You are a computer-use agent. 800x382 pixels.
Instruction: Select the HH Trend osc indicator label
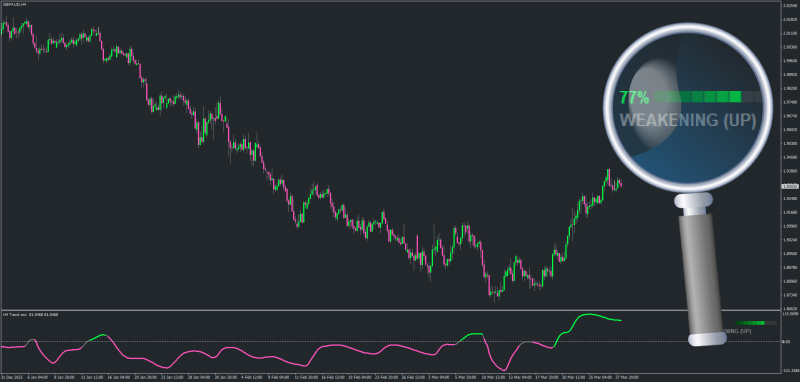click(x=30, y=314)
